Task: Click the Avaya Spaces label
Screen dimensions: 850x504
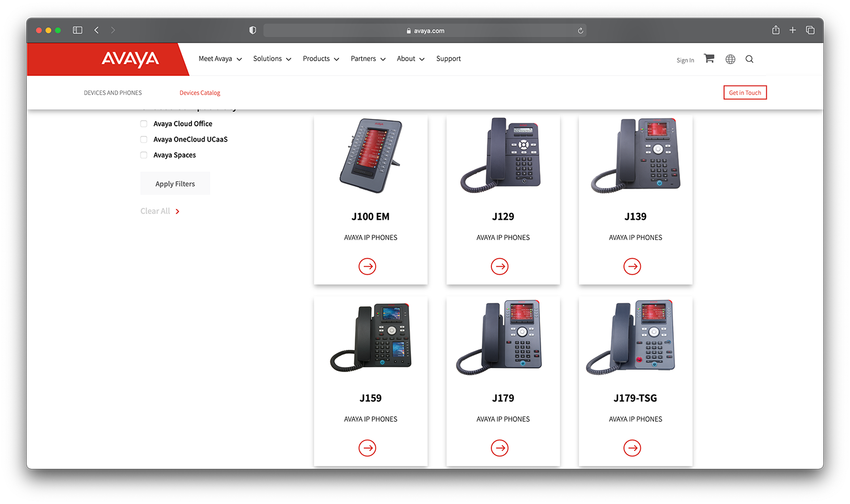Action: [x=175, y=155]
